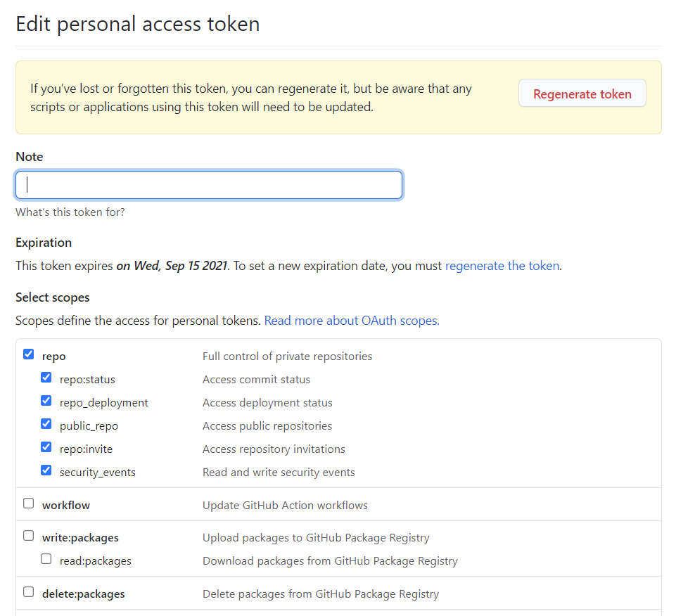
Task: Open the regenerate the token link
Action: point(502,266)
